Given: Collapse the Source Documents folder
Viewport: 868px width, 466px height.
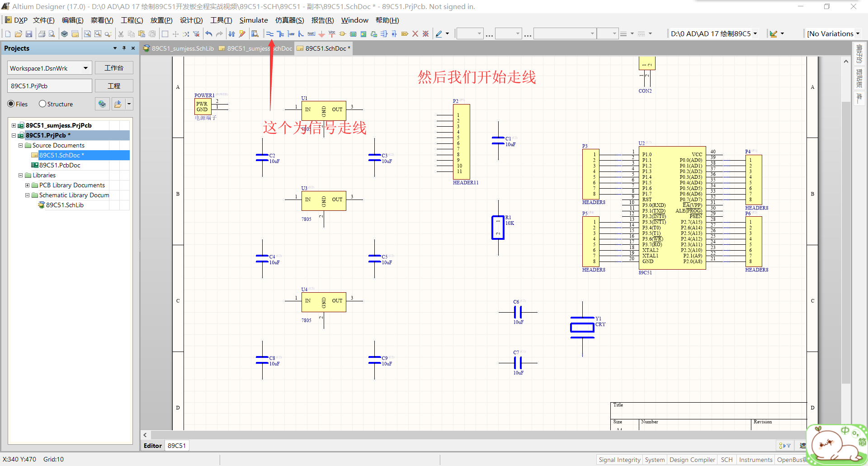Looking at the screenshot, I should click(20, 145).
